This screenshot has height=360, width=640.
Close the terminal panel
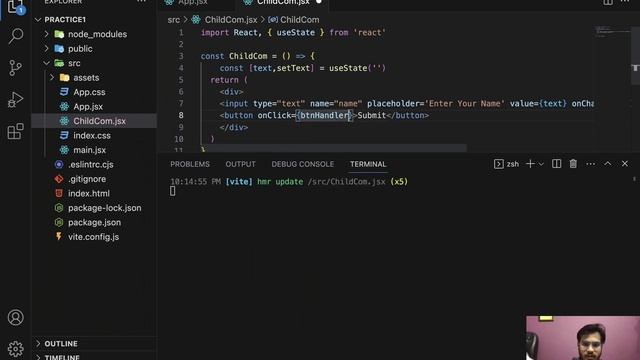[625, 164]
